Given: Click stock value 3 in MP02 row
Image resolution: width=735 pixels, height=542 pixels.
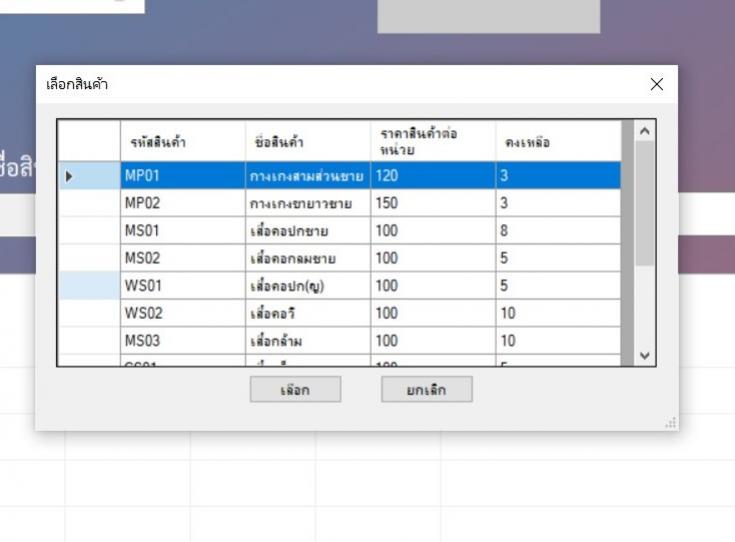Looking at the screenshot, I should pyautogui.click(x=558, y=203).
